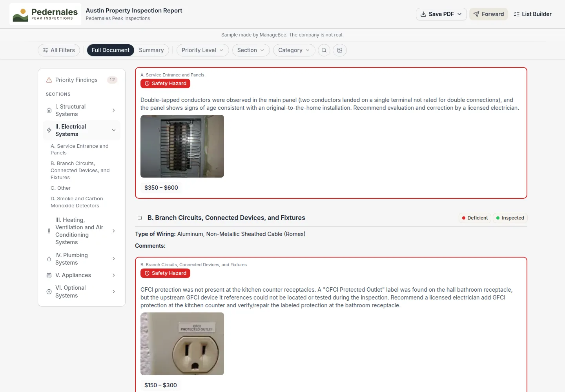Go to the C. Other subsection
565x392 pixels.
coord(61,188)
